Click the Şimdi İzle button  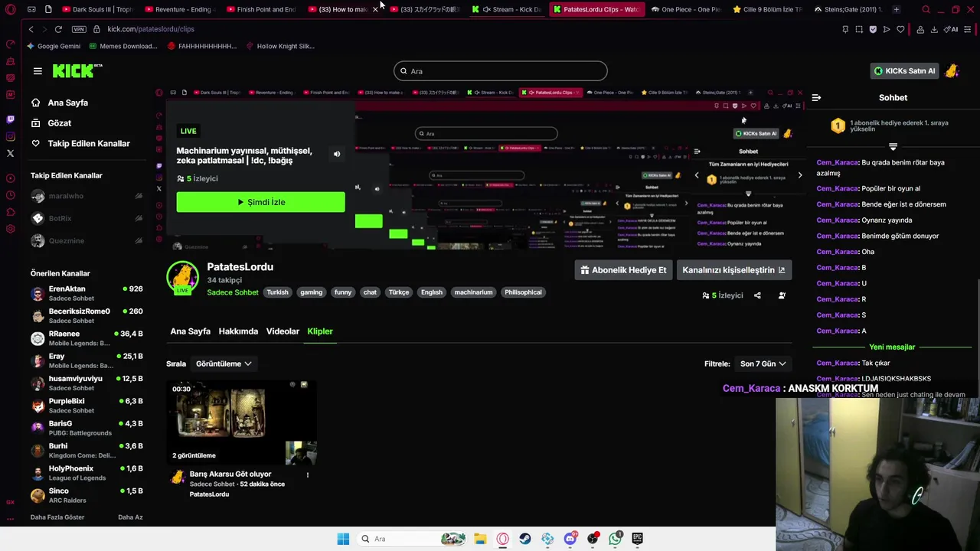pos(260,202)
